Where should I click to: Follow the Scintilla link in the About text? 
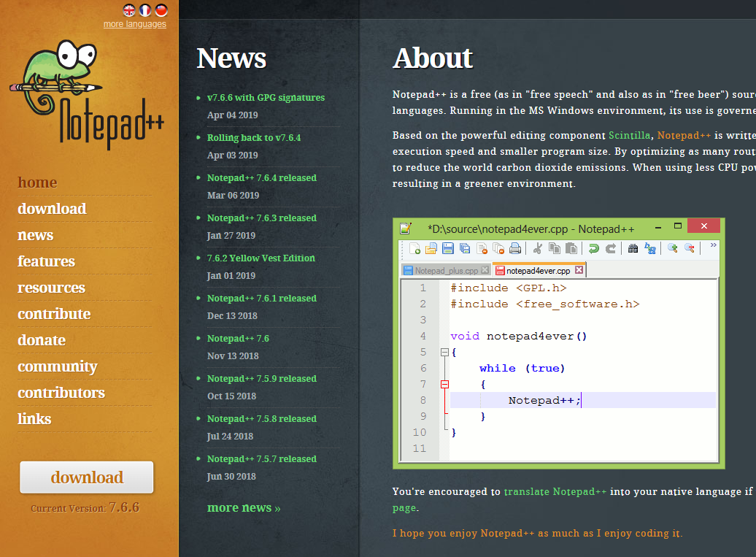[629, 136]
